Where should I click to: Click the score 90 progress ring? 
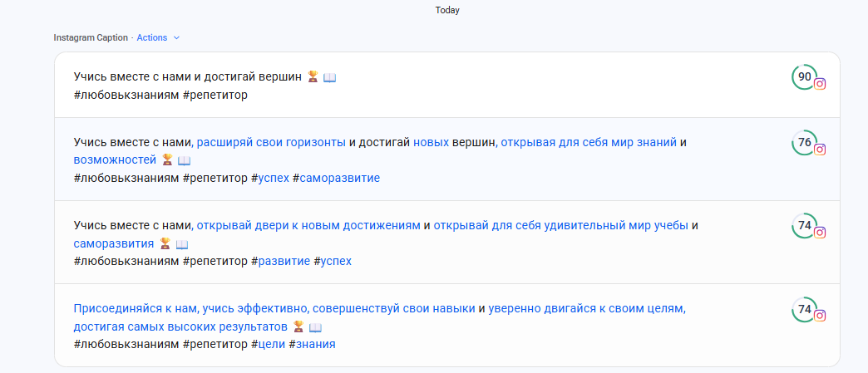coord(804,77)
